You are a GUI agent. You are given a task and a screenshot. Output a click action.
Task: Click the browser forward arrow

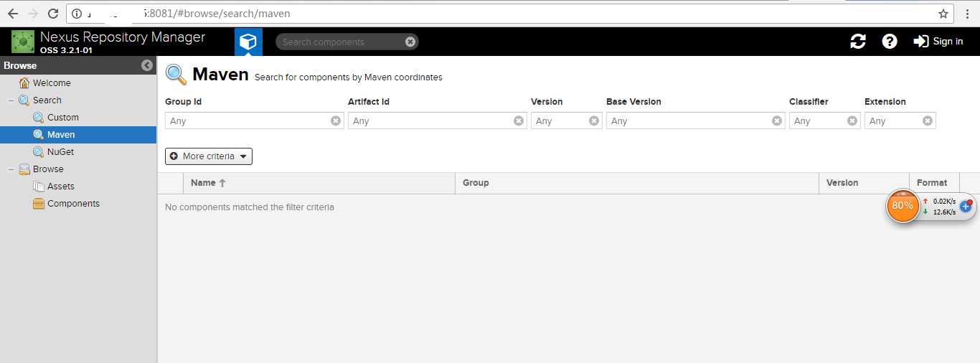point(33,14)
